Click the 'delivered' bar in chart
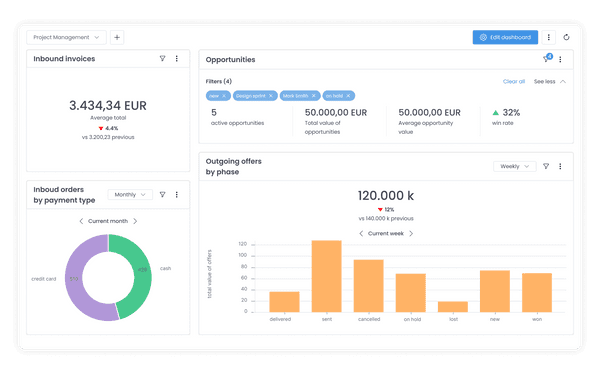 tap(284, 302)
